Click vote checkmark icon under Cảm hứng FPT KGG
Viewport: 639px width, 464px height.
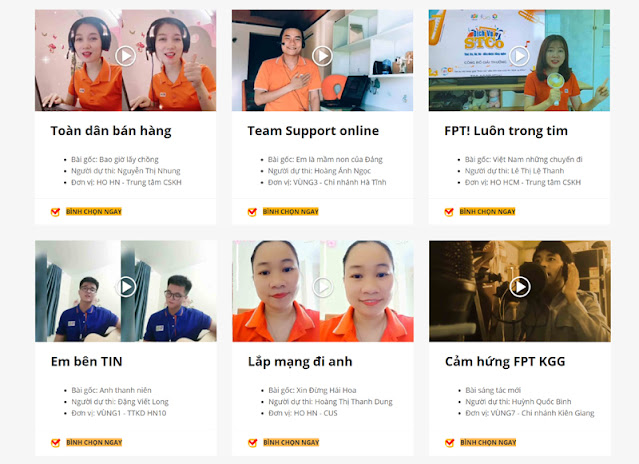450,442
